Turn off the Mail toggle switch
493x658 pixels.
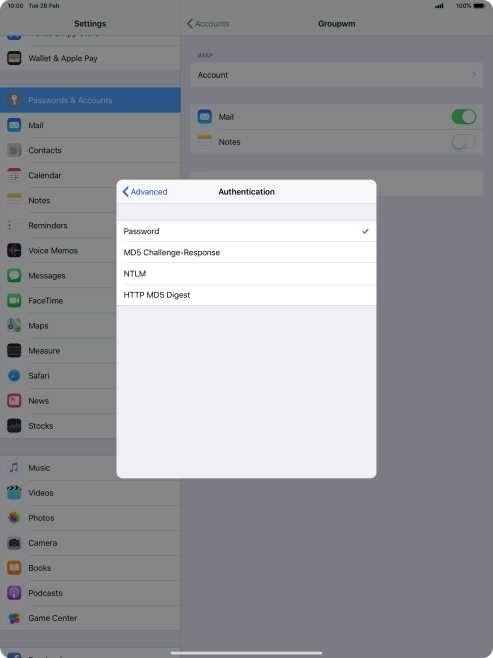point(464,117)
